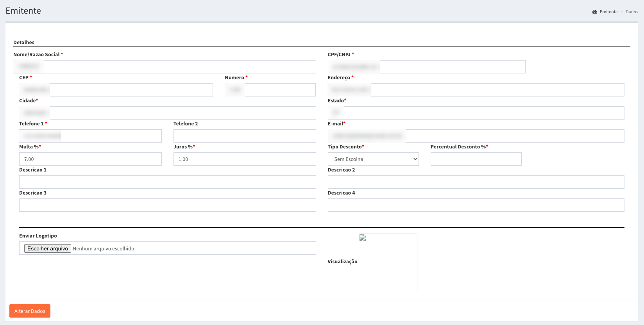Click the Descricao 4 input field
The height and width of the screenshot is (325, 644).
tap(476, 205)
